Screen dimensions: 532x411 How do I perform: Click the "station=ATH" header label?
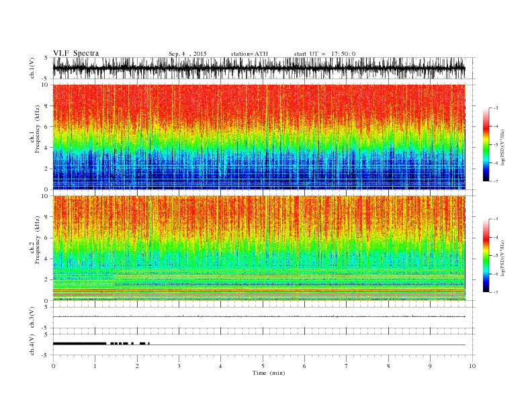249,54
